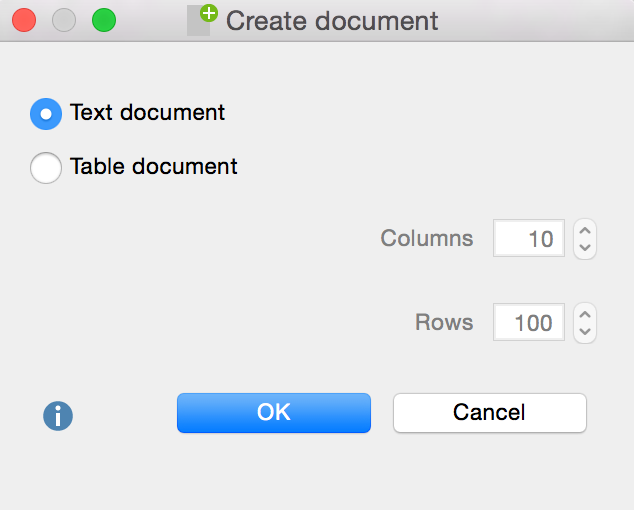The image size is (634, 510).
Task: Click the Columns label text
Action: point(427,239)
